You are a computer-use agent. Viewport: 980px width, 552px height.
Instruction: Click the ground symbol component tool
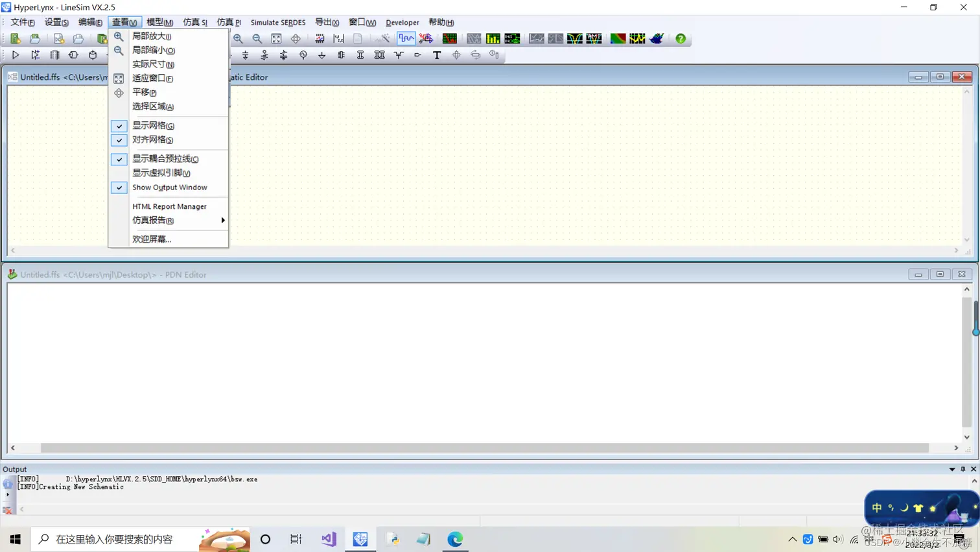(322, 55)
